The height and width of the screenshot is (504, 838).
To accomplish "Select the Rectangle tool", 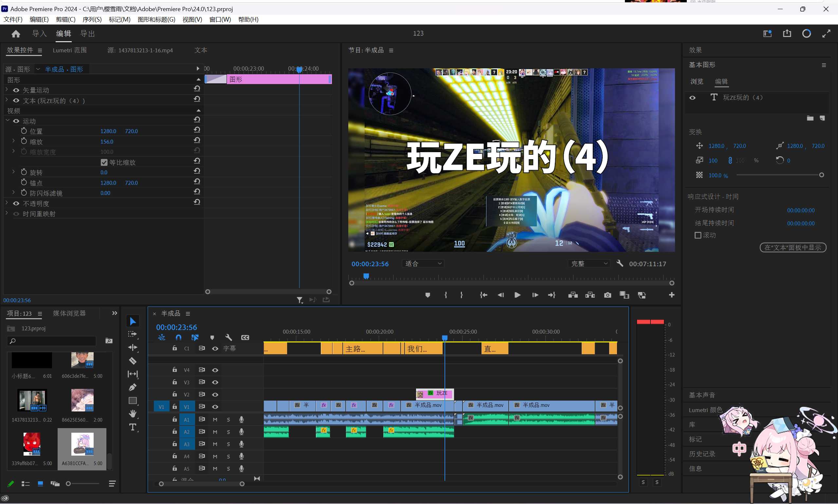I will point(133,401).
